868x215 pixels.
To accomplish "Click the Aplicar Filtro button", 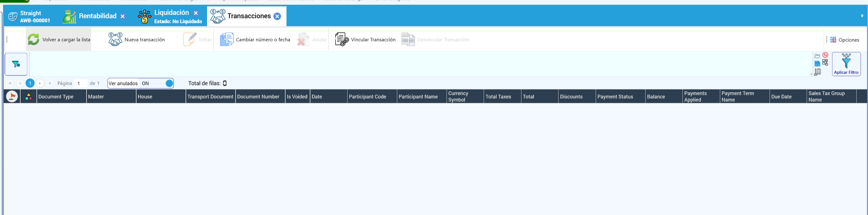I will pyautogui.click(x=847, y=64).
